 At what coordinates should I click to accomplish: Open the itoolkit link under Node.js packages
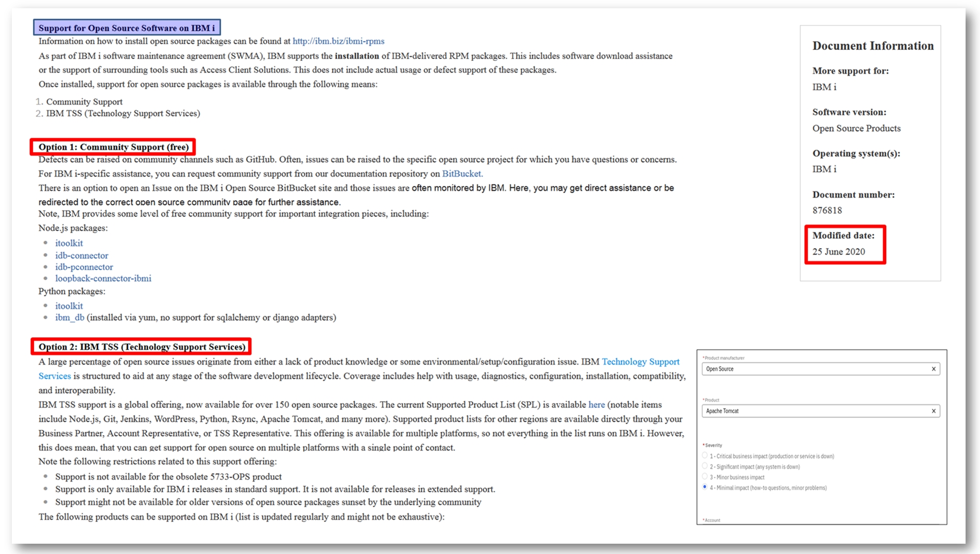pyautogui.click(x=69, y=243)
